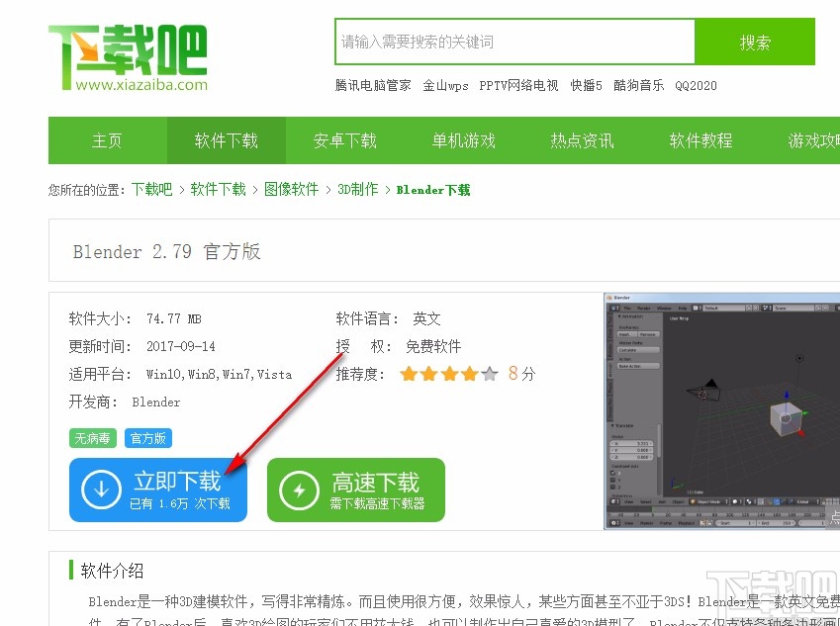
Task: Select the 软件下载 navigation tab
Action: point(226,140)
